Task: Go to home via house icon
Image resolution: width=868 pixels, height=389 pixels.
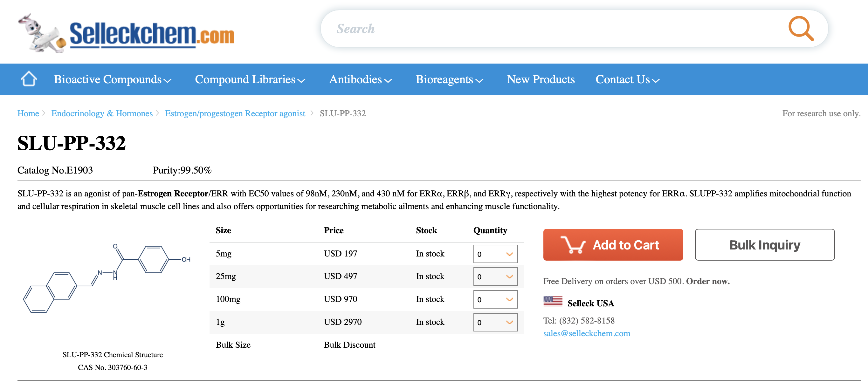Action: coord(29,79)
